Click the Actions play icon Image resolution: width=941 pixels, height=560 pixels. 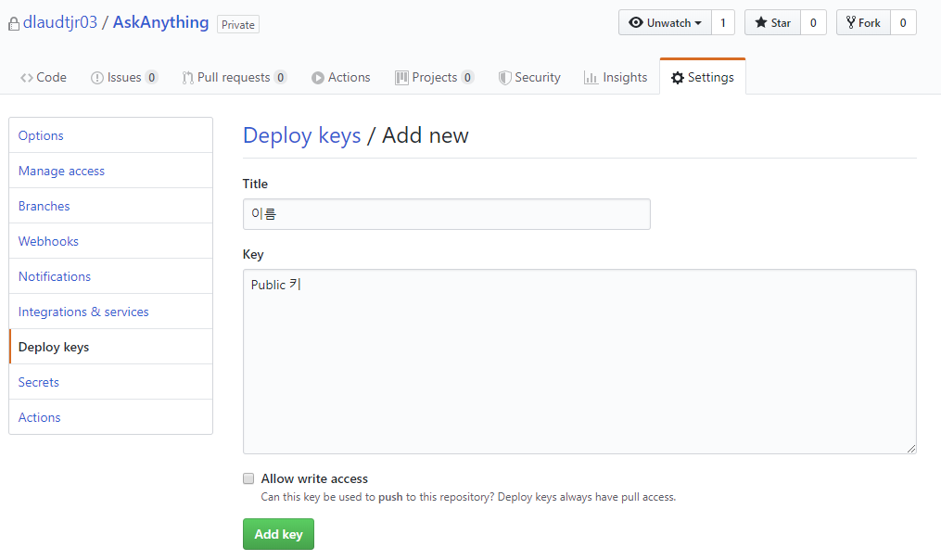(x=317, y=78)
